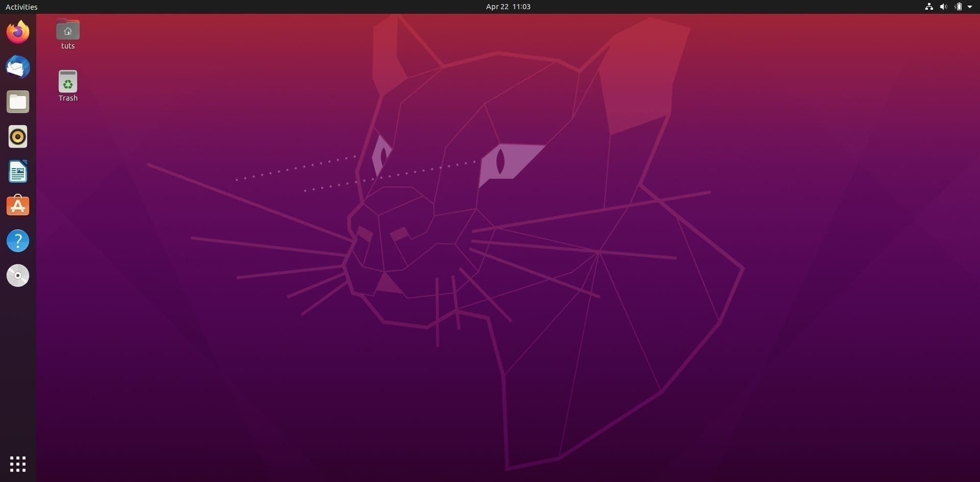Viewport: 980px width, 482px height.
Task: Open LibreOffice Writer
Action: 18,171
